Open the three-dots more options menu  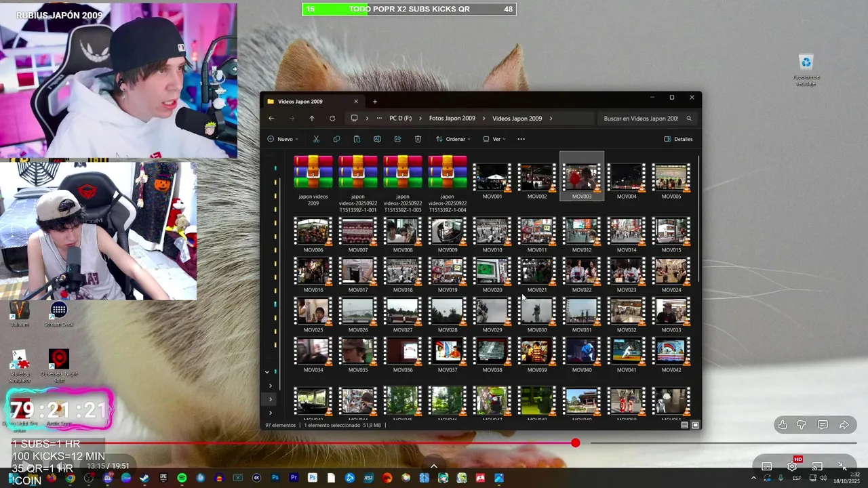(521, 139)
